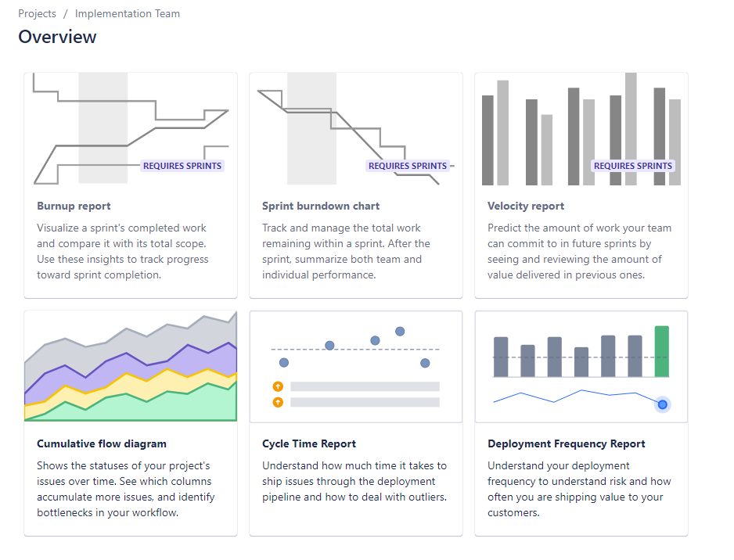Click the Cumulative flow diagram area chart

131,366
